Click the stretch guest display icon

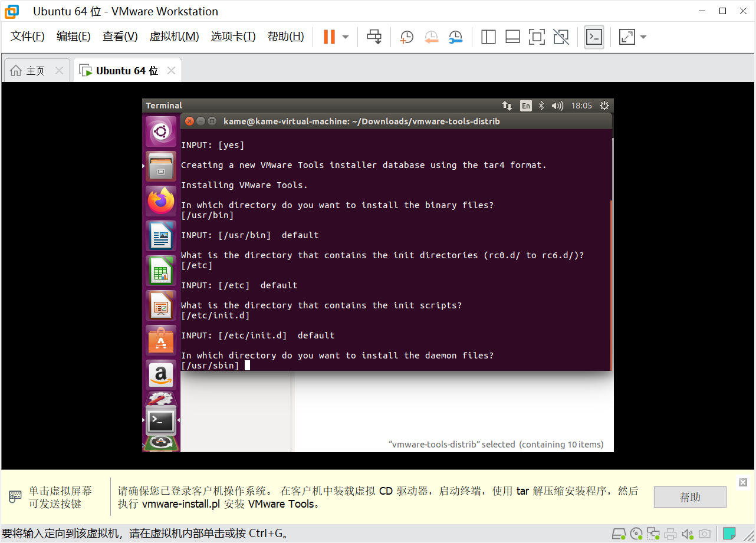point(627,37)
